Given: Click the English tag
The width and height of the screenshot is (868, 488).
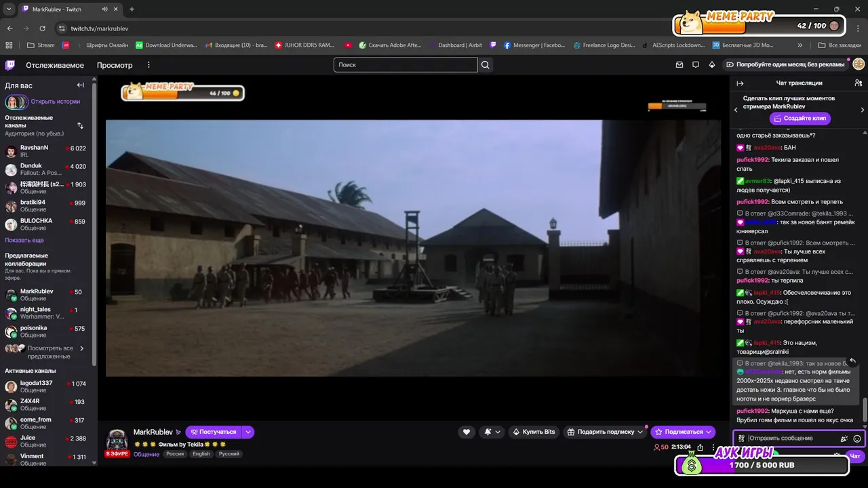Looking at the screenshot, I should (x=201, y=454).
